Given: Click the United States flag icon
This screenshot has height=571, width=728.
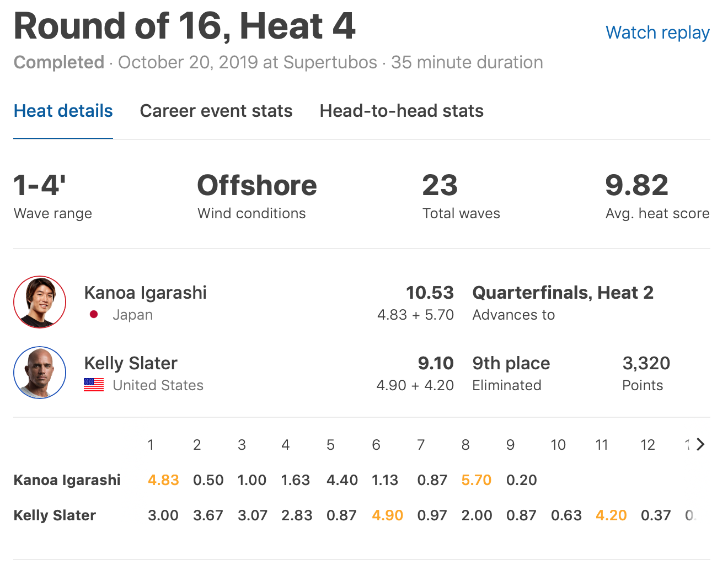Looking at the screenshot, I should [94, 385].
